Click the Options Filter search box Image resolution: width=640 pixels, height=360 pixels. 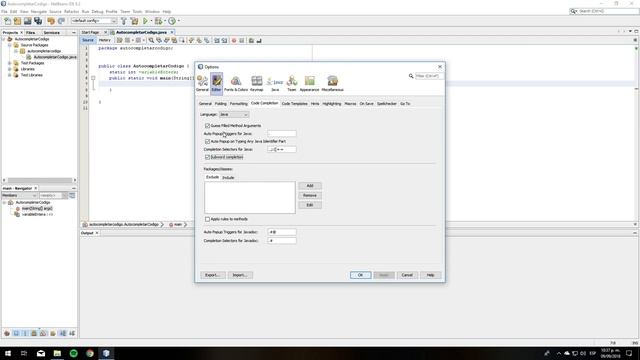(429, 76)
